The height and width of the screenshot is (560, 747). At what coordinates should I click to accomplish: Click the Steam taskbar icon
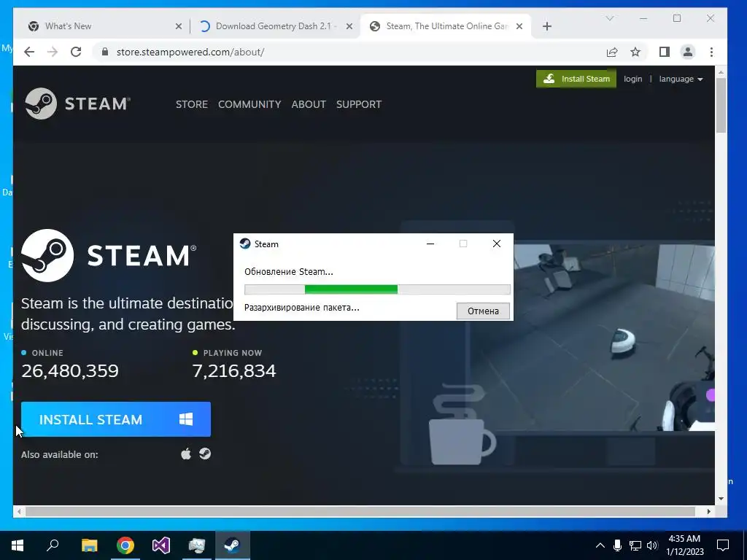coord(233,545)
